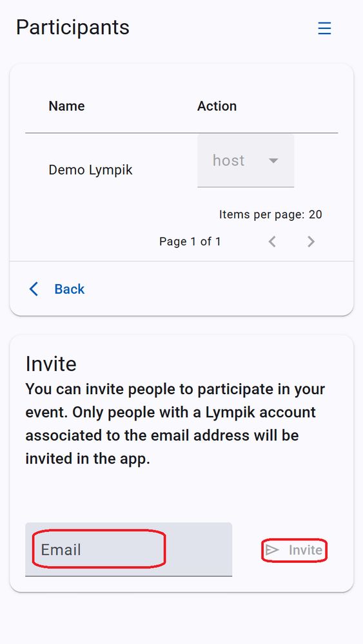
Task: Click the Invite section heading
Action: pos(51,364)
